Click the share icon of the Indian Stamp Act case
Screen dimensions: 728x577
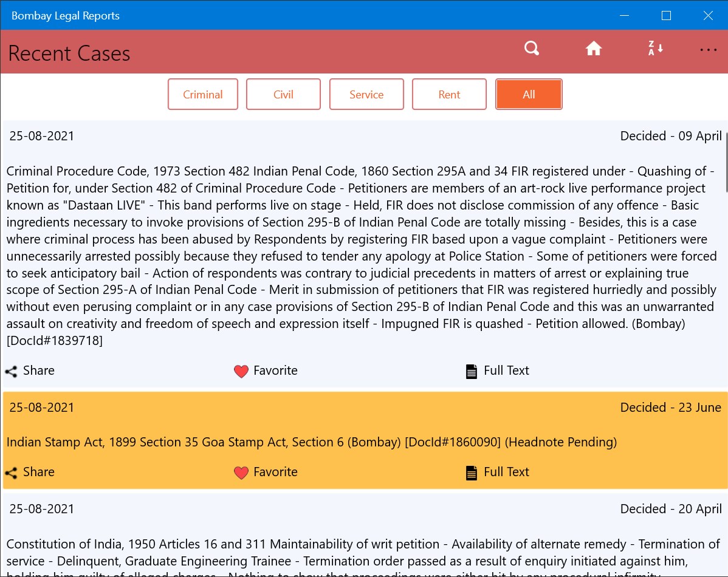pos(11,473)
